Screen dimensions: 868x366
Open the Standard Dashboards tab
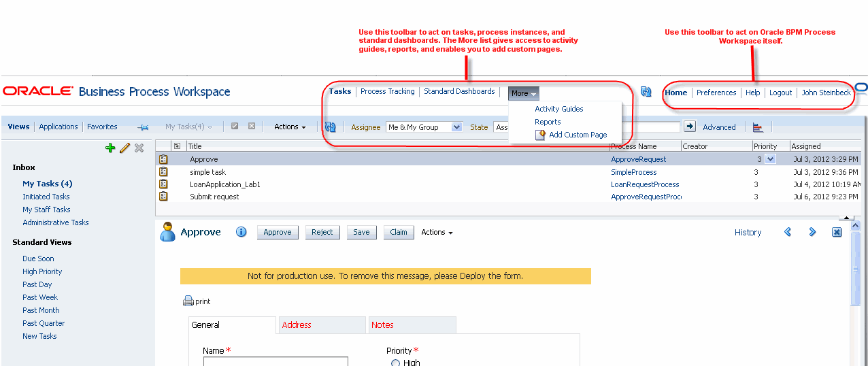point(459,91)
